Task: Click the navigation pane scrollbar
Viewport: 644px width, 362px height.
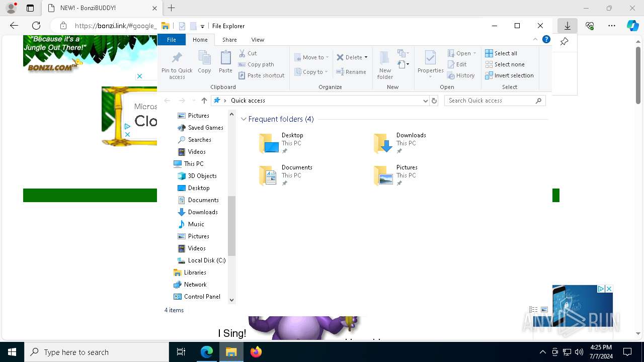Action: click(x=231, y=226)
